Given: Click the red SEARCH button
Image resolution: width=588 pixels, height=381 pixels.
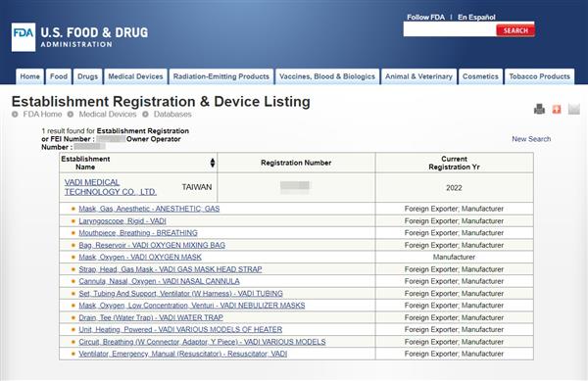Looking at the screenshot, I should coord(515,30).
